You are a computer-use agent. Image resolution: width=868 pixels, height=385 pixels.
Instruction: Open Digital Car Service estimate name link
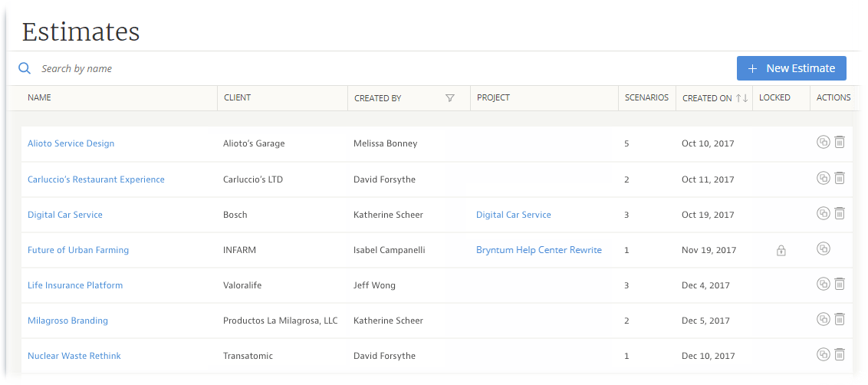(64, 215)
